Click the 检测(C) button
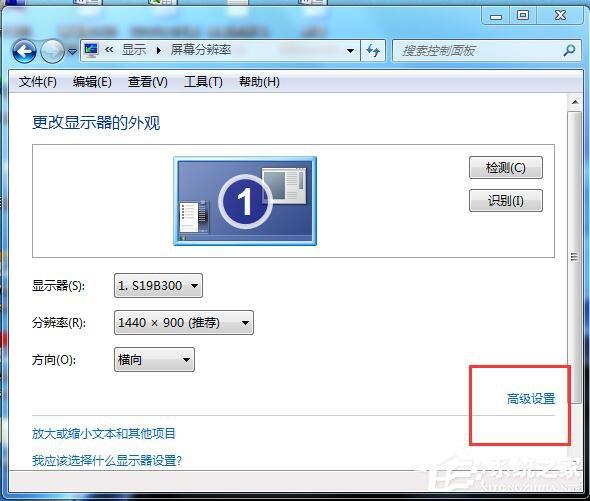This screenshot has width=590, height=501. 506,168
